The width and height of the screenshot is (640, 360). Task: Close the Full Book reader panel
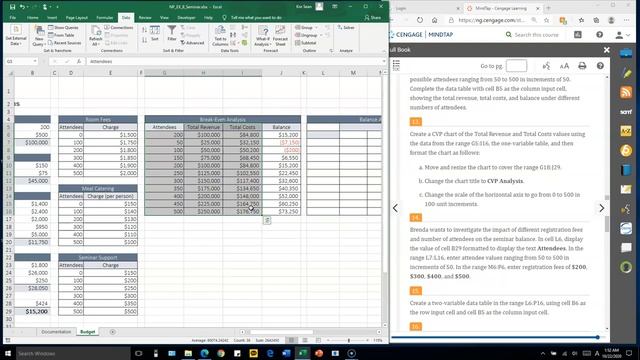[x=607, y=50]
